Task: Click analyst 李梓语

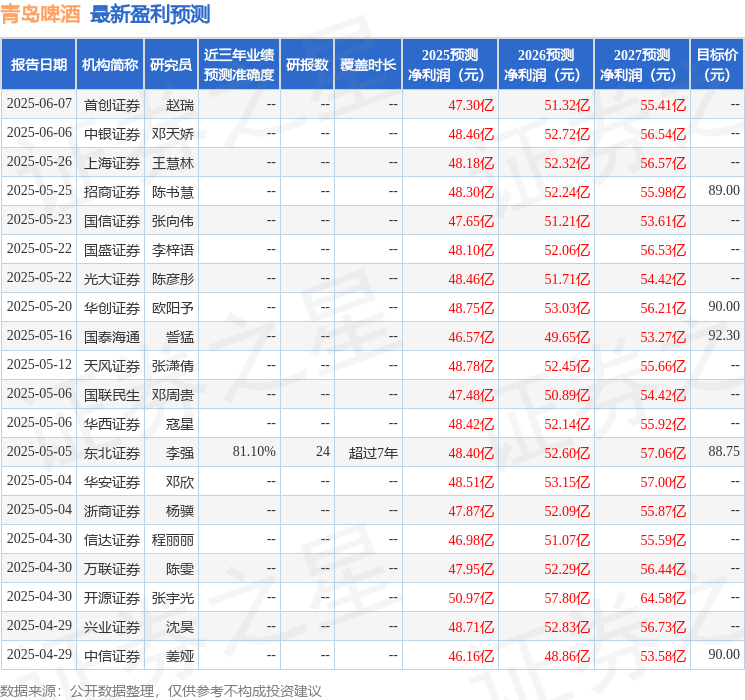Action: [172, 249]
